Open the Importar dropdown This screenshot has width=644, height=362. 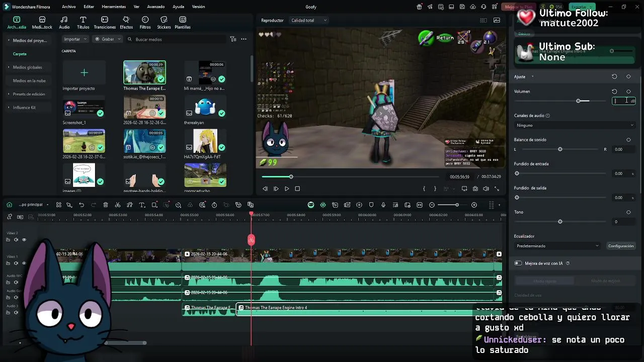(75, 39)
